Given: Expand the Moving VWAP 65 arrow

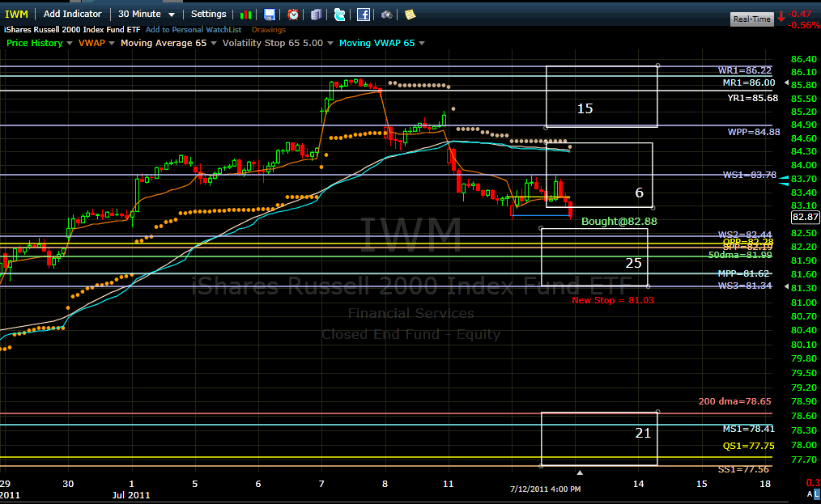Looking at the screenshot, I should pos(422,44).
